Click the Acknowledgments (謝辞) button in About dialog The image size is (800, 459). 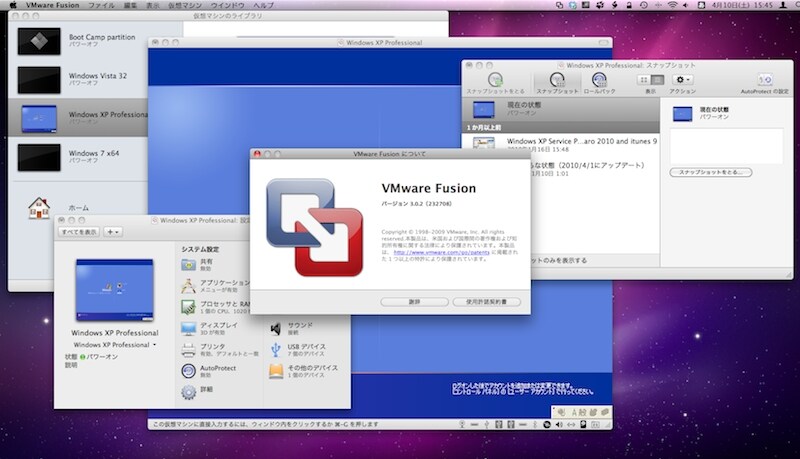(414, 302)
